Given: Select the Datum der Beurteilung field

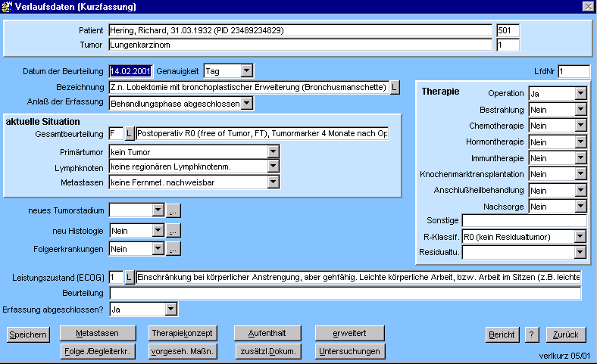Looking at the screenshot, I should click(131, 71).
